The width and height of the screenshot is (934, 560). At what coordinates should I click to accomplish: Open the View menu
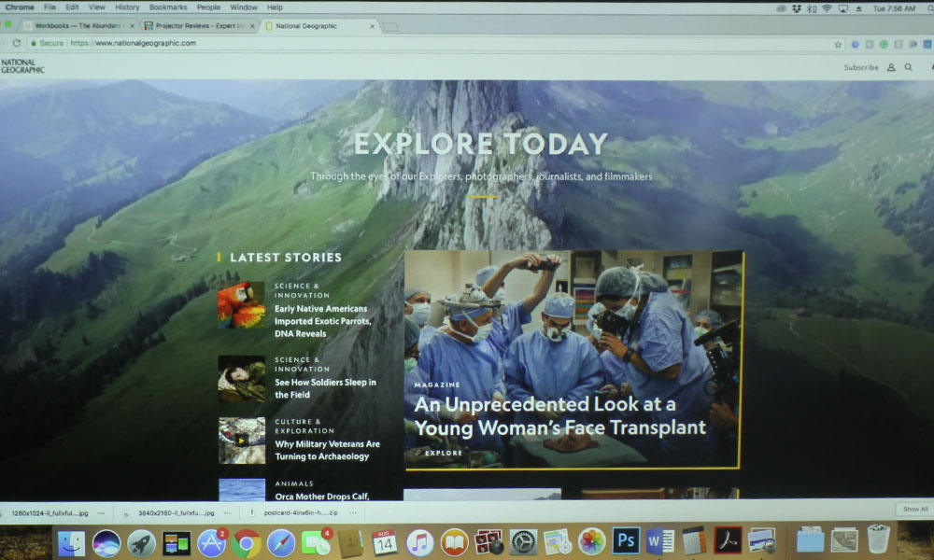(x=96, y=7)
